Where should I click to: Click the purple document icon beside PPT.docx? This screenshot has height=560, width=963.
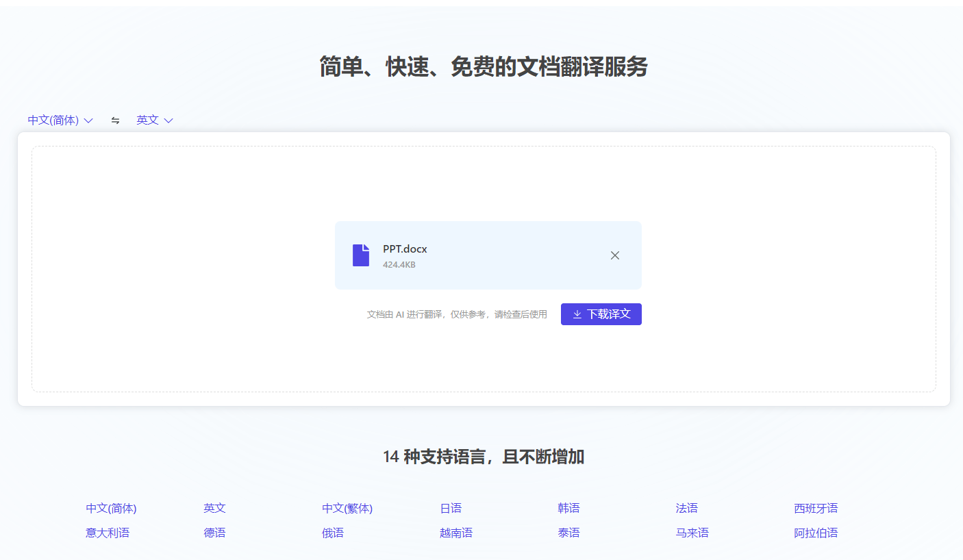tap(361, 254)
